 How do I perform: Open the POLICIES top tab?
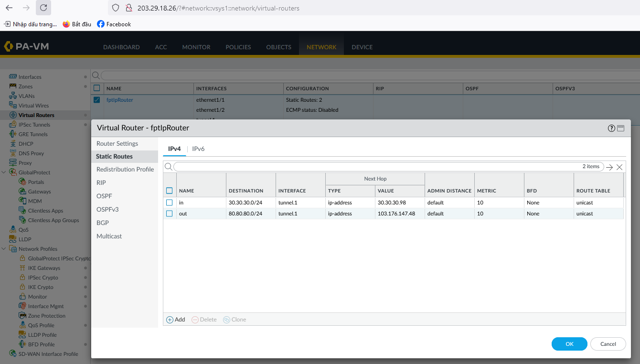click(x=238, y=47)
